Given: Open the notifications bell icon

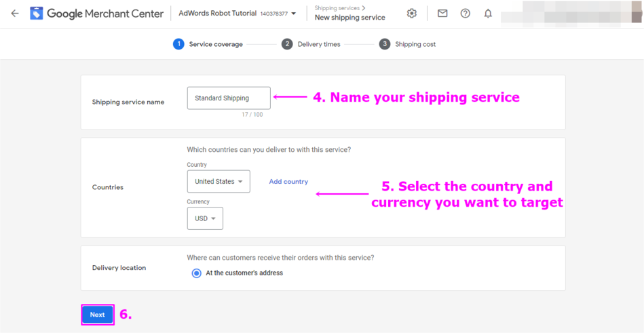Looking at the screenshot, I should [488, 14].
